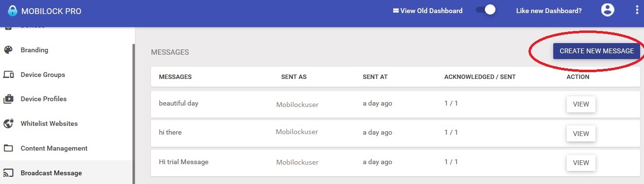The height and width of the screenshot is (184, 644).
Task: Click the Whitelist Websites globe icon
Action: pyautogui.click(x=8, y=123)
